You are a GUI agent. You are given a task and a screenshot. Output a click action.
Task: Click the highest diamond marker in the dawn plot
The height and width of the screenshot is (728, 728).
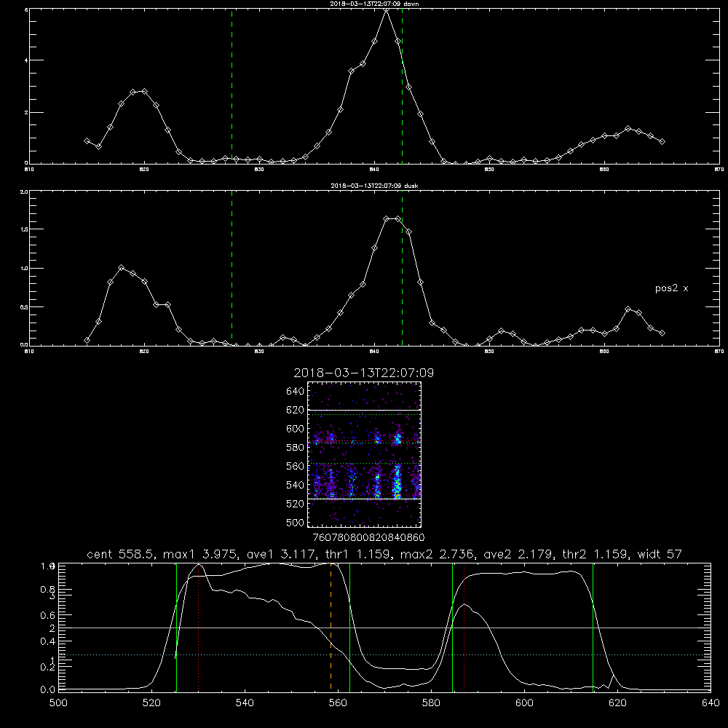[386, 9]
